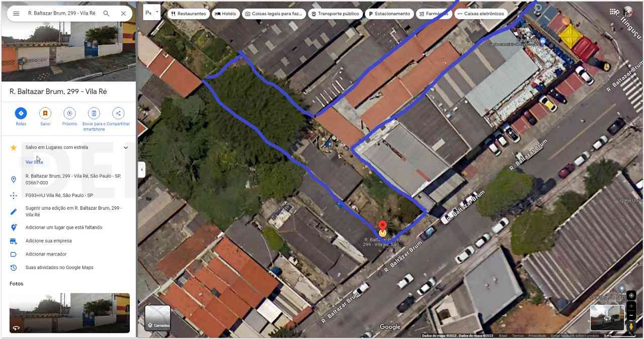Click Enviar para o smartphone icon

tap(94, 113)
